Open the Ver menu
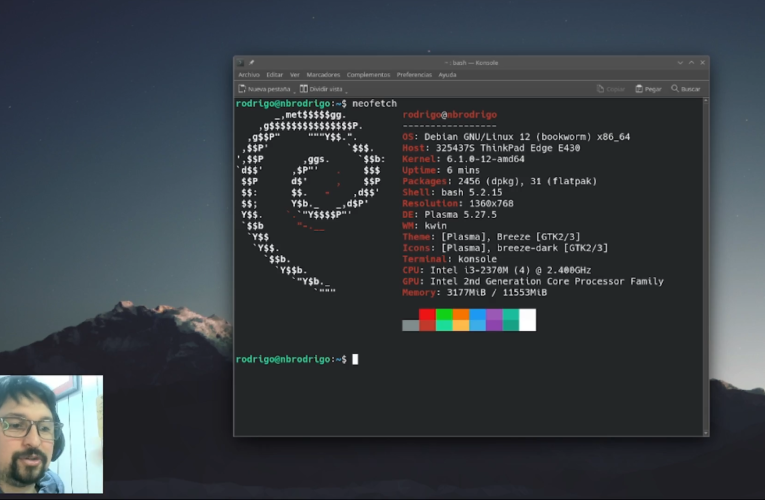 tap(295, 75)
